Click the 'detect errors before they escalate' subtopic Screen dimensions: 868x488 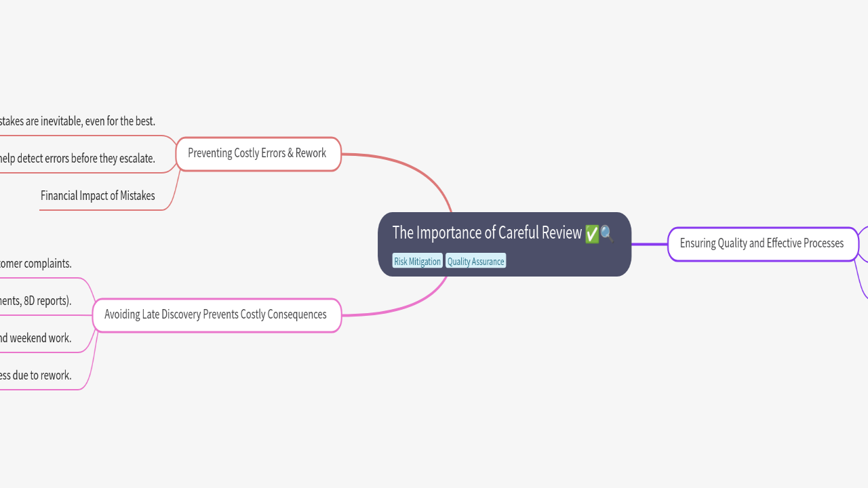pos(77,159)
